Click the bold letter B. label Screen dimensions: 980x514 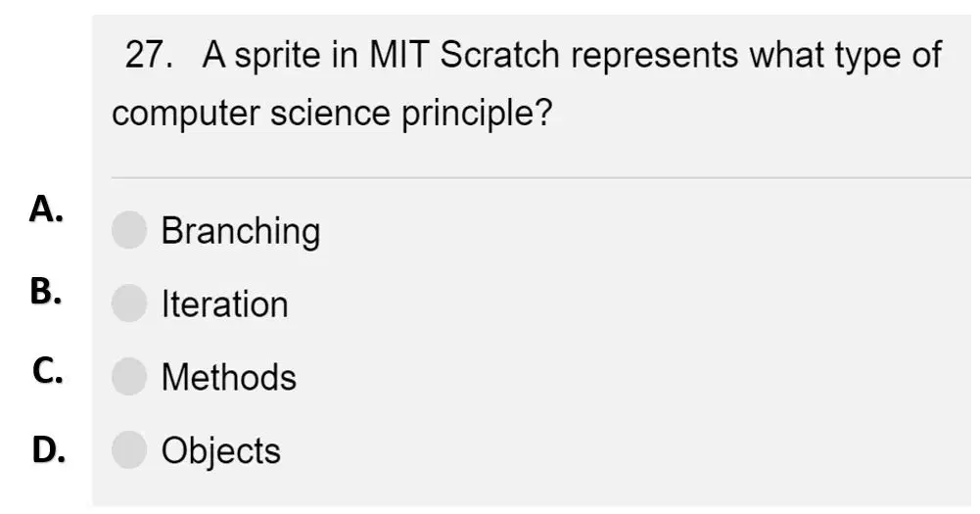point(46,292)
